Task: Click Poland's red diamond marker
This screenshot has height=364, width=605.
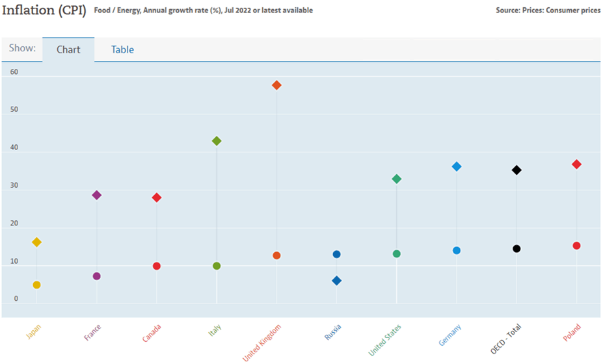Action: click(x=576, y=164)
